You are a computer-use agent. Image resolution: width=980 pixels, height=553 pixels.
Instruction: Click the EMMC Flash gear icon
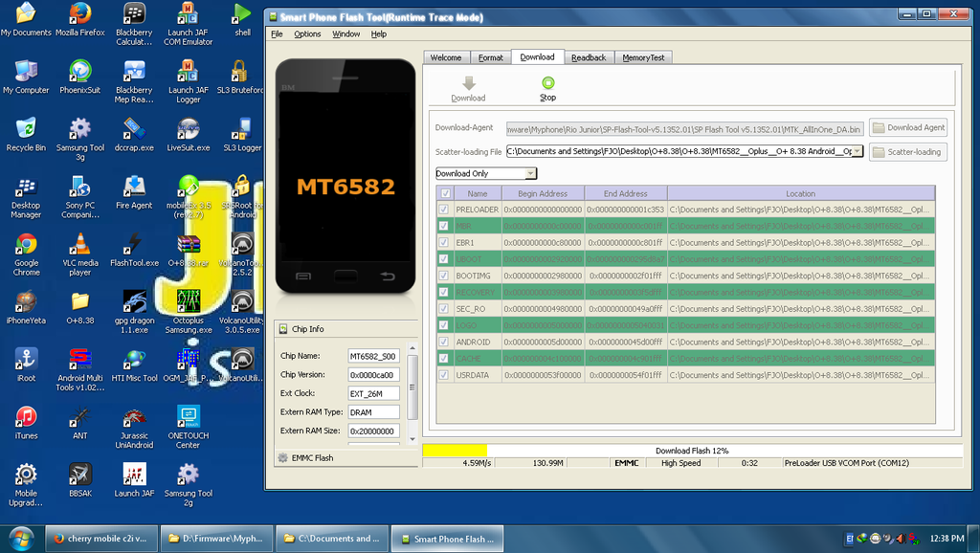(283, 458)
